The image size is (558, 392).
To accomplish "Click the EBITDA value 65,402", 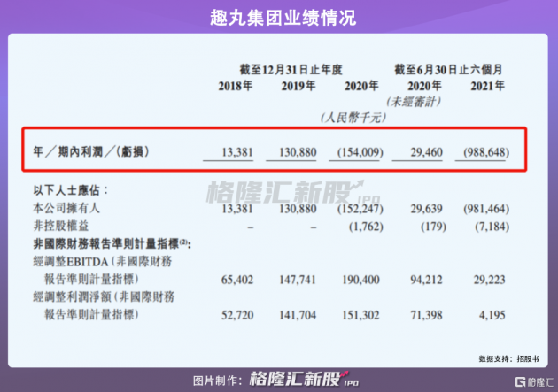I will (x=237, y=280).
